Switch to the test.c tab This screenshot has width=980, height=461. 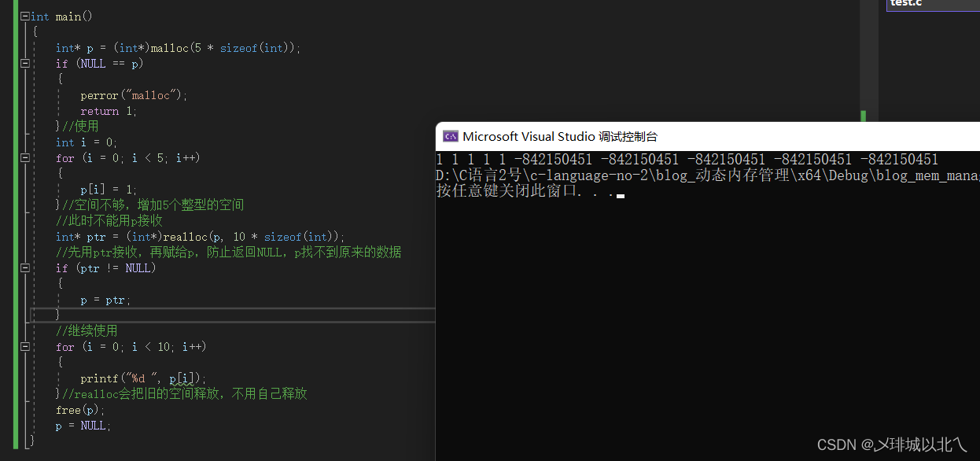click(x=906, y=4)
